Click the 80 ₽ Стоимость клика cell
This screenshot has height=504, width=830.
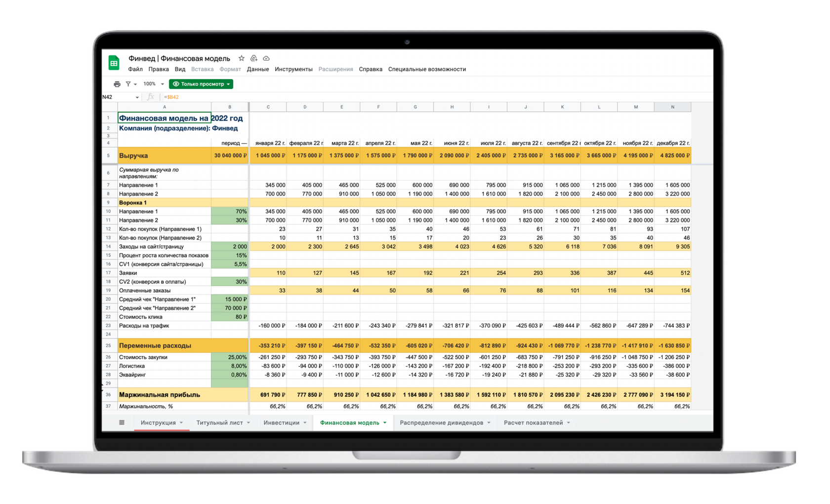230,317
